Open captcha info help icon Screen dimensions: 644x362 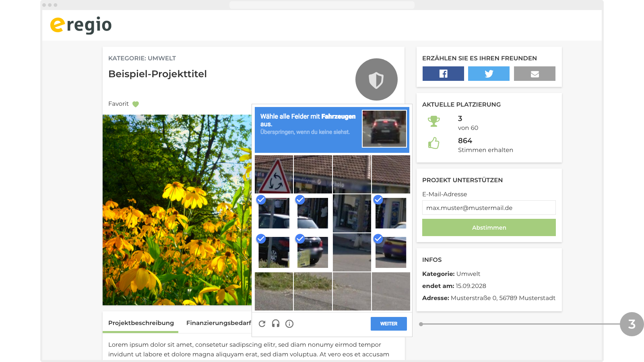point(289,324)
